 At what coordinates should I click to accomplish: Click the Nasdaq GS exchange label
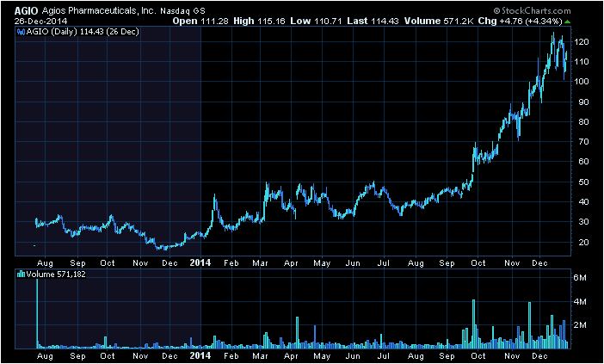click(182, 11)
